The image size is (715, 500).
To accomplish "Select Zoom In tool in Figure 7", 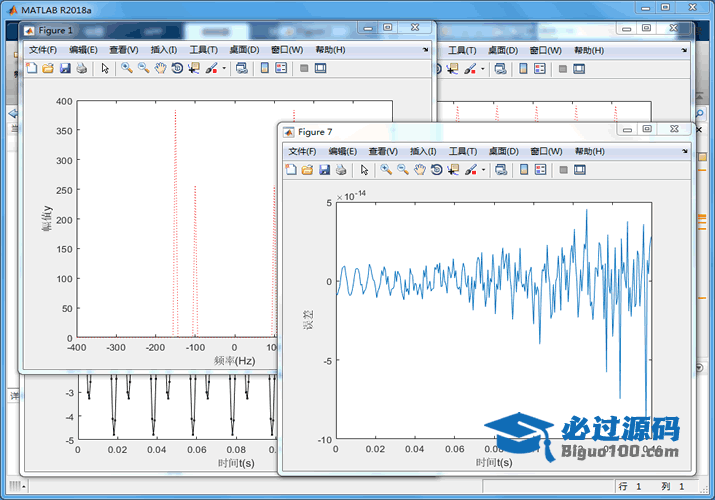I will [385, 170].
